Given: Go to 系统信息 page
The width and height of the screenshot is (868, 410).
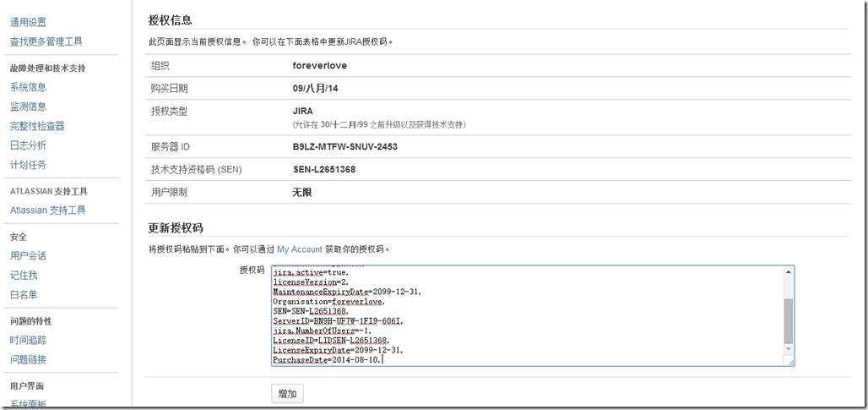Looking at the screenshot, I should [x=28, y=88].
